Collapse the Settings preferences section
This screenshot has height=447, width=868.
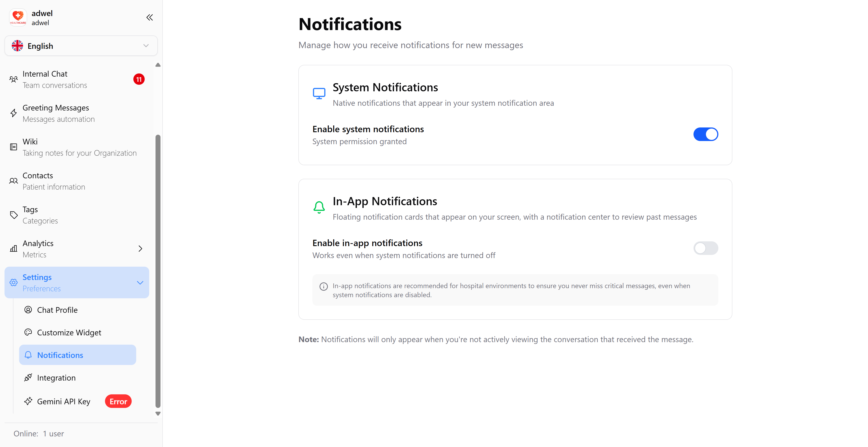coord(140,283)
